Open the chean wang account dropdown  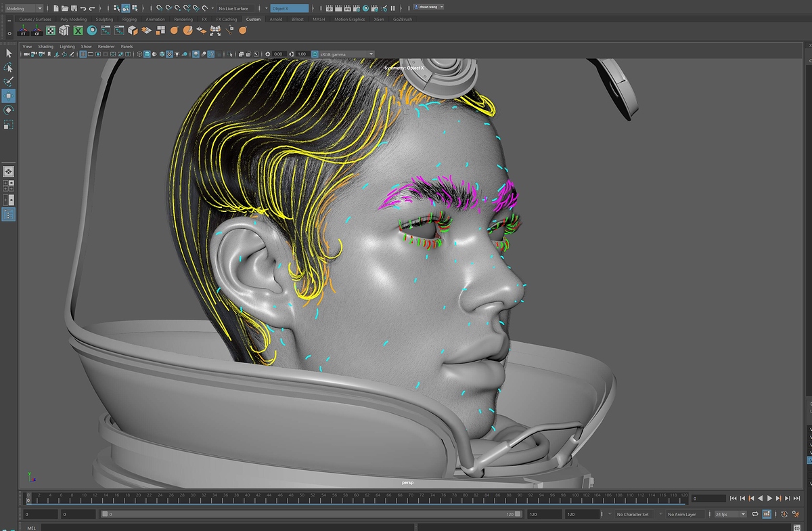coord(428,7)
